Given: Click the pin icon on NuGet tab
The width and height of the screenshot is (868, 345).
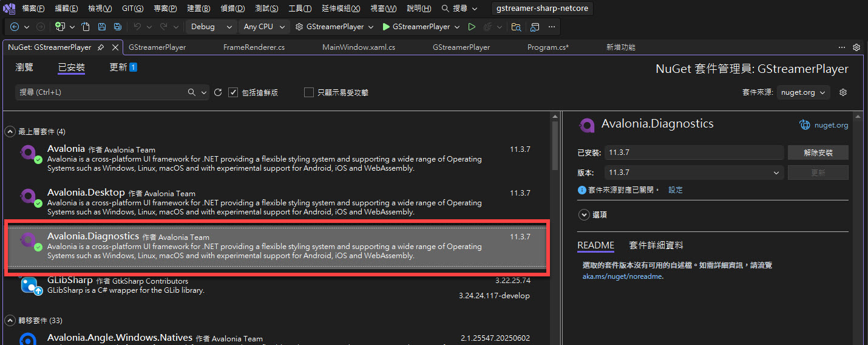Looking at the screenshot, I should tap(101, 47).
